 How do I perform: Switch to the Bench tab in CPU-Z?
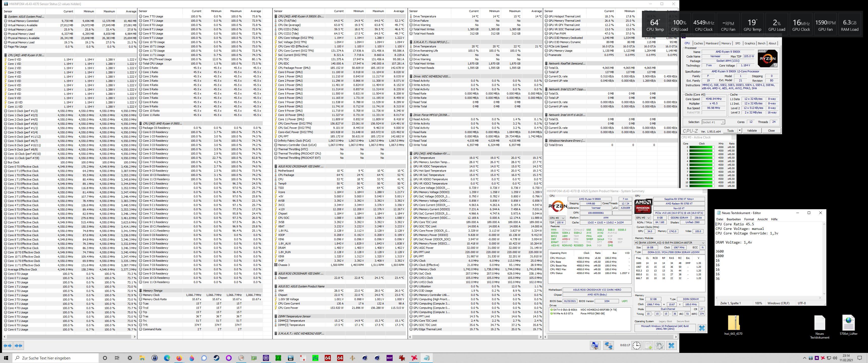tap(762, 43)
